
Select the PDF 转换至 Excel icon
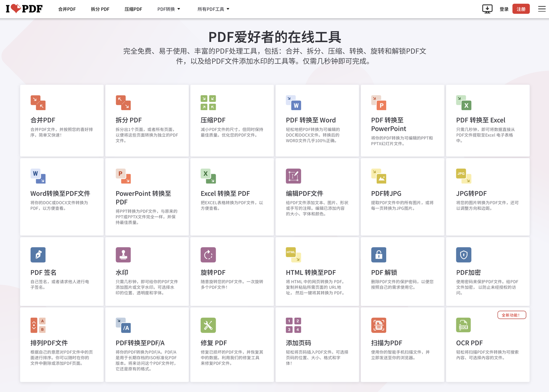pyautogui.click(x=464, y=102)
